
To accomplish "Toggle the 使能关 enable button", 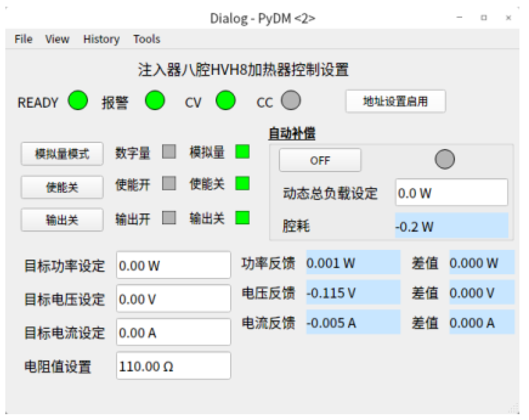I will click(62, 187).
